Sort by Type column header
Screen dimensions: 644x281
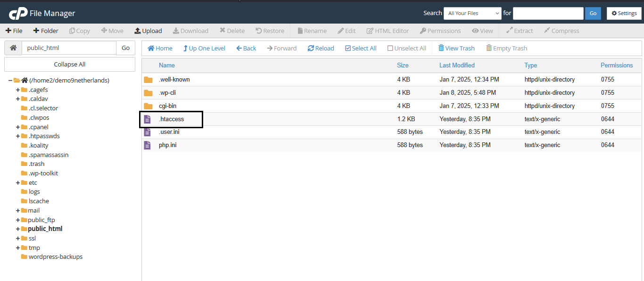coord(530,65)
